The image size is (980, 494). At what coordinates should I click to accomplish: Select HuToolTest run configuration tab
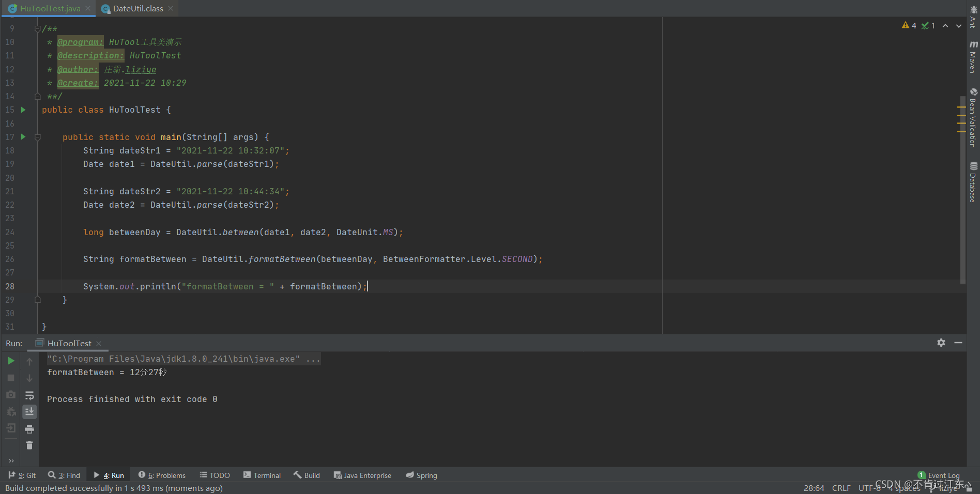click(69, 343)
